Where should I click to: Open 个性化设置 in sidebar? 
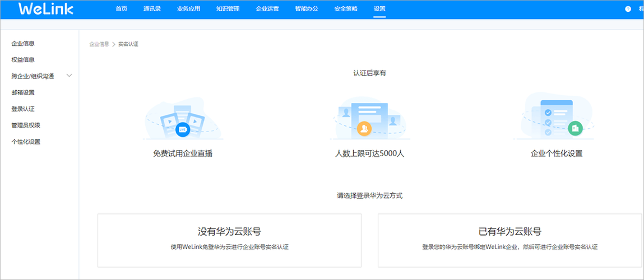(x=26, y=142)
